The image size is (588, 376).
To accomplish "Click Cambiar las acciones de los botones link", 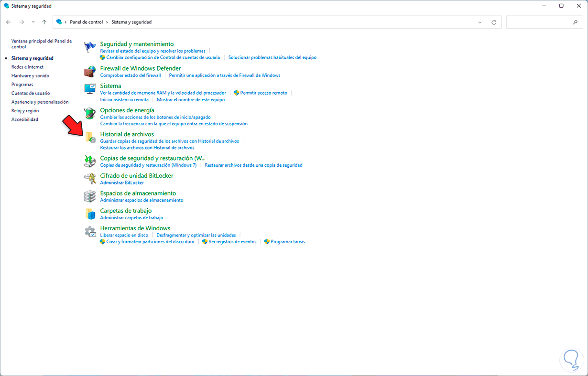I will click(x=155, y=117).
